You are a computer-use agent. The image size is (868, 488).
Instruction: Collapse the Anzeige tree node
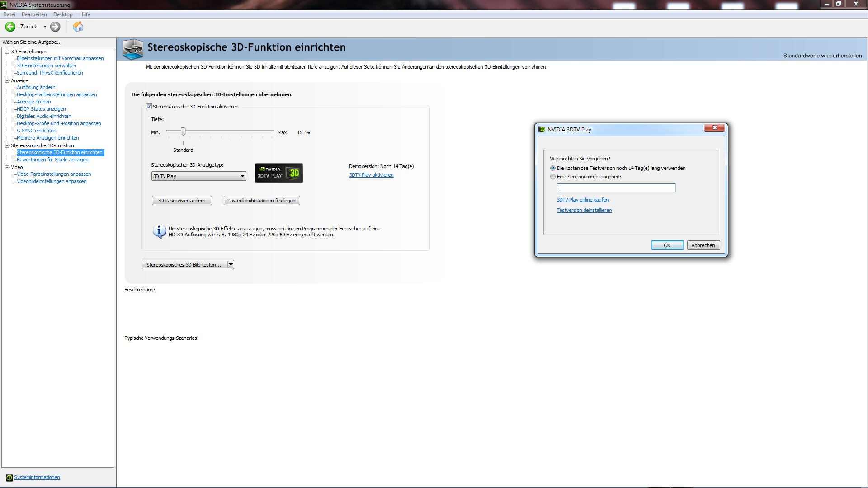7,80
